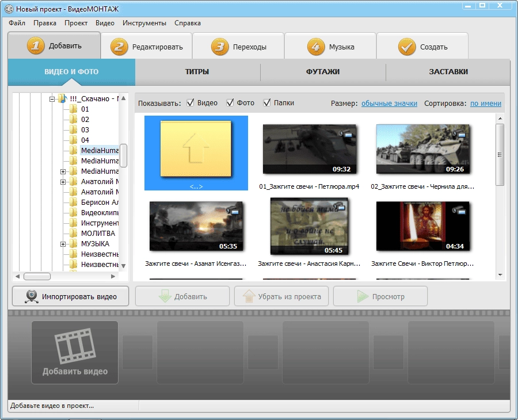Toggle the Видео checkbox

click(x=191, y=102)
